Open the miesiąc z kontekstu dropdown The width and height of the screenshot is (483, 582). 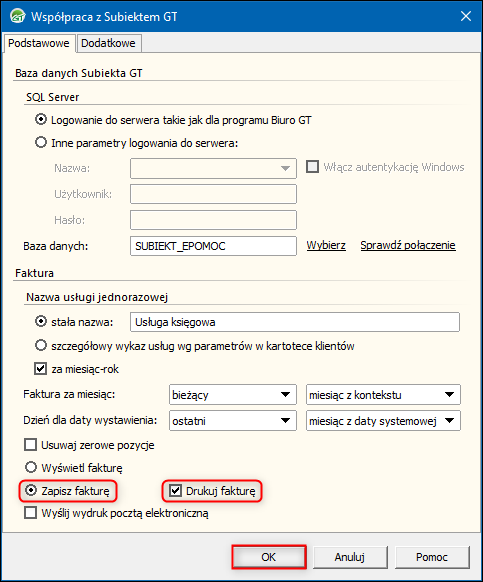[383, 395]
